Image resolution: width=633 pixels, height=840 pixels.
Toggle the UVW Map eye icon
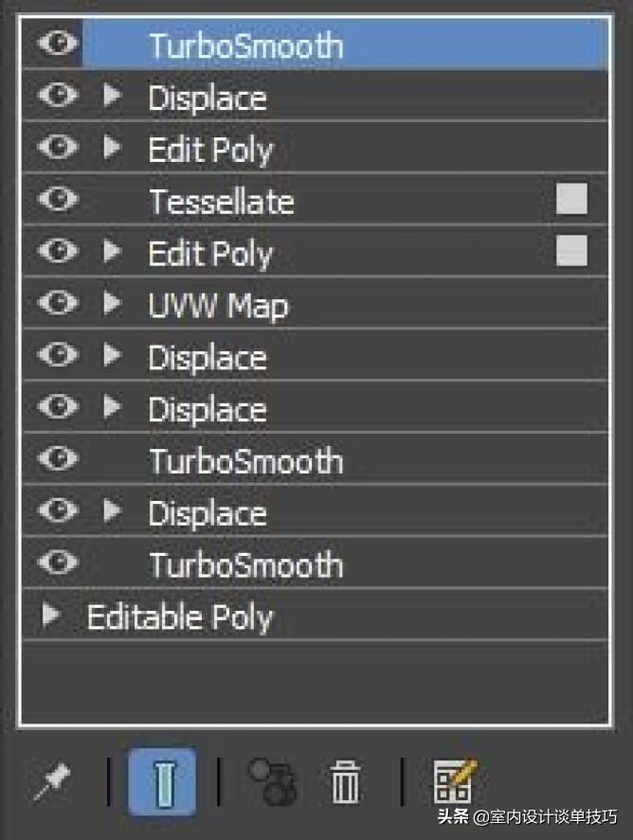[x=59, y=304]
